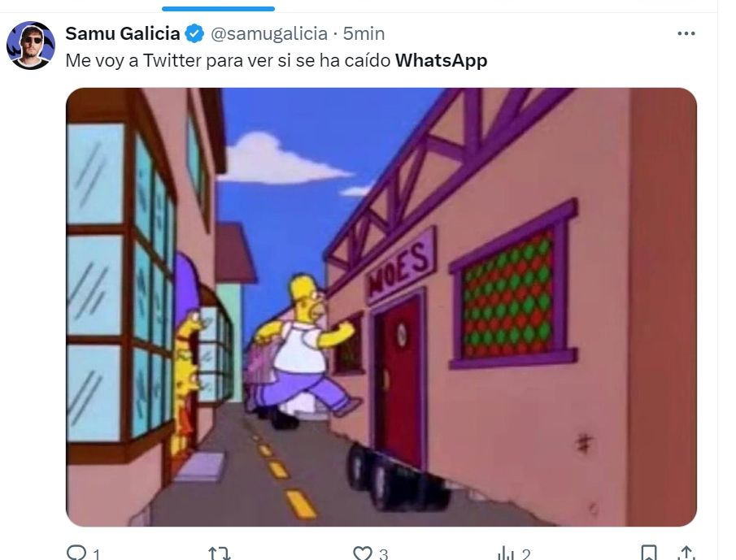Click the reply speech bubble icon
This screenshot has width=736, height=560.
pos(76,553)
